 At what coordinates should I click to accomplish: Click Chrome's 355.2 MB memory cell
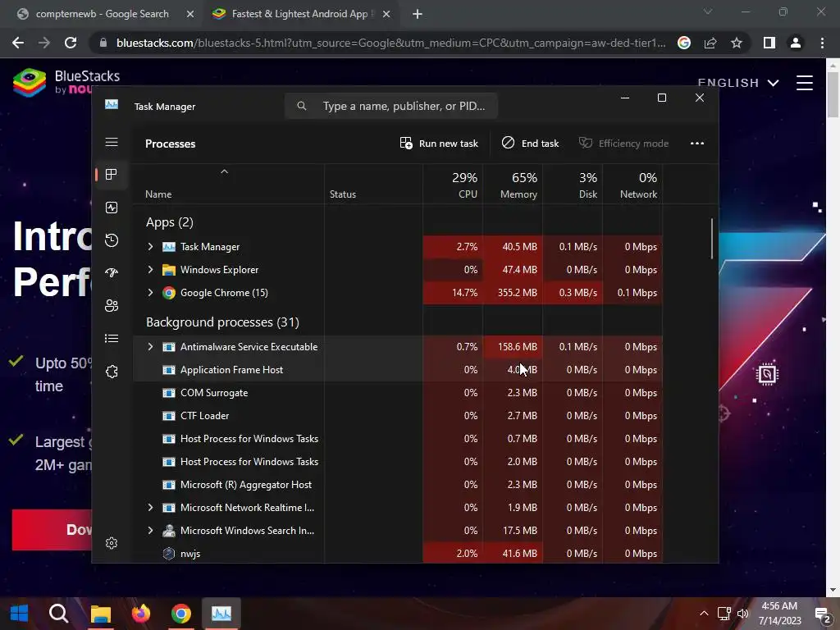pyautogui.click(x=513, y=293)
